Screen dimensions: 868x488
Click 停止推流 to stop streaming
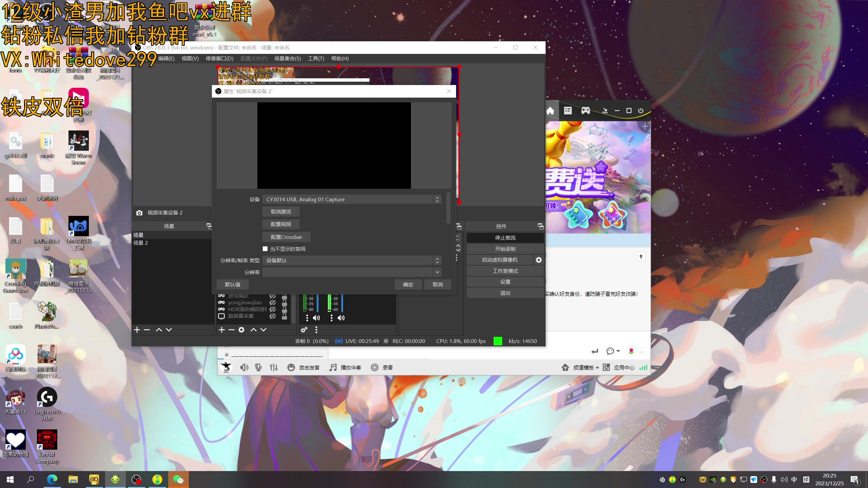(505, 238)
